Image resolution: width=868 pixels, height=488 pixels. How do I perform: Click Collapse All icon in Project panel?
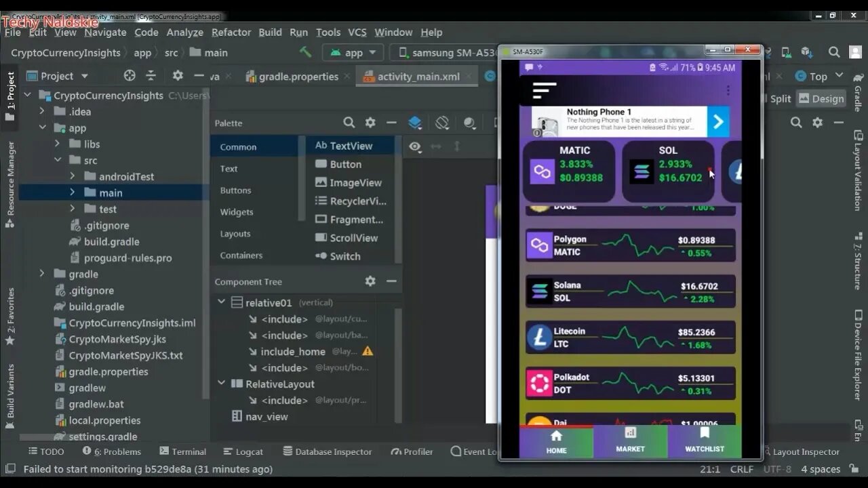[x=151, y=76]
